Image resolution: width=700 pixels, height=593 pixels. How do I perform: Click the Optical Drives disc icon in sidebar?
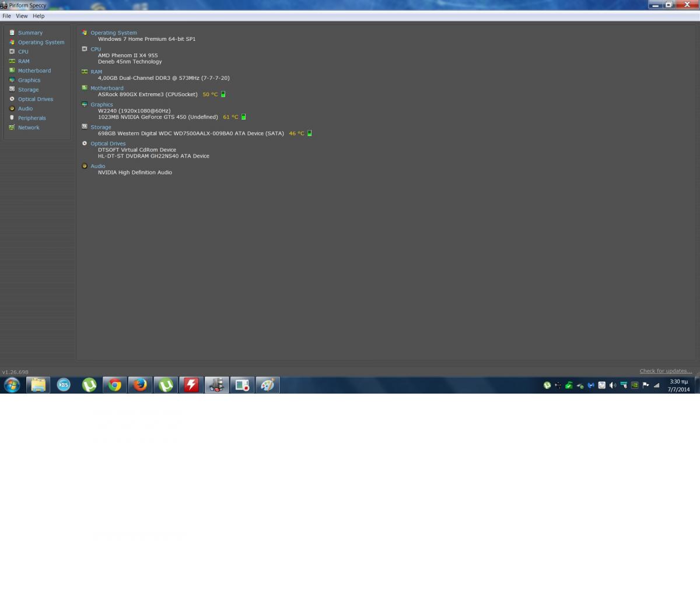tap(12, 99)
